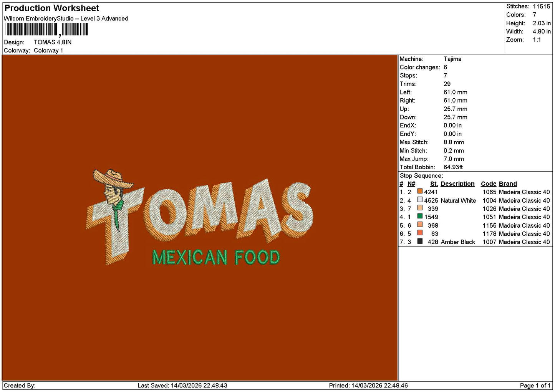The width and height of the screenshot is (555, 392).
Task: Click the Zoom value 1:1
Action: (537, 40)
